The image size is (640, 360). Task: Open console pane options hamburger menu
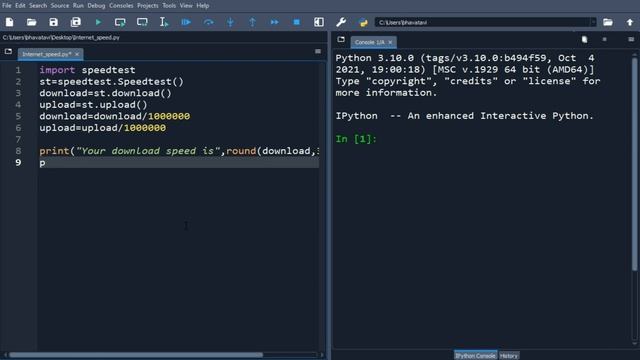[x=631, y=39]
